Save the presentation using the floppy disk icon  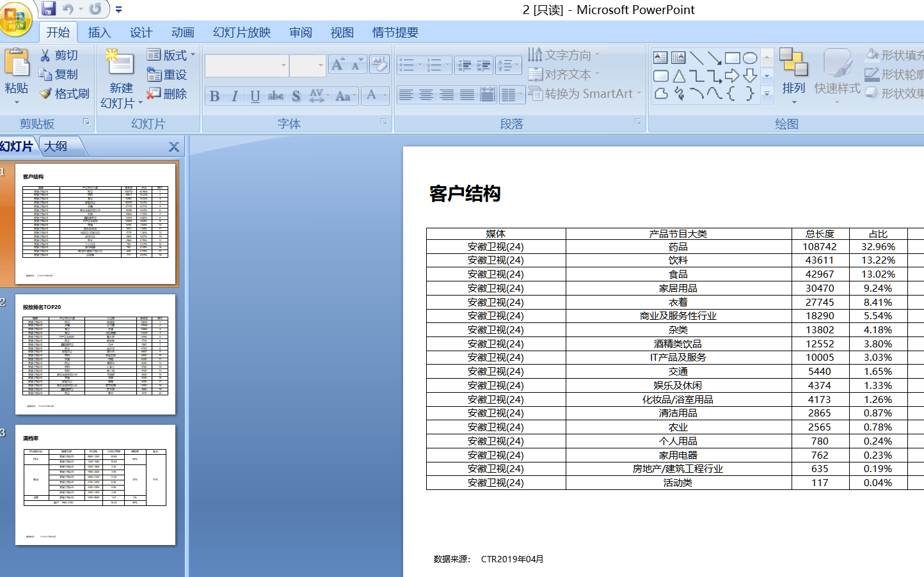point(49,9)
